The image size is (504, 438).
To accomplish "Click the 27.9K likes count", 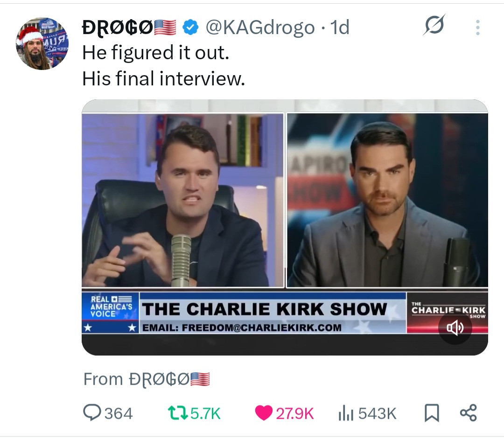I will point(295,413).
